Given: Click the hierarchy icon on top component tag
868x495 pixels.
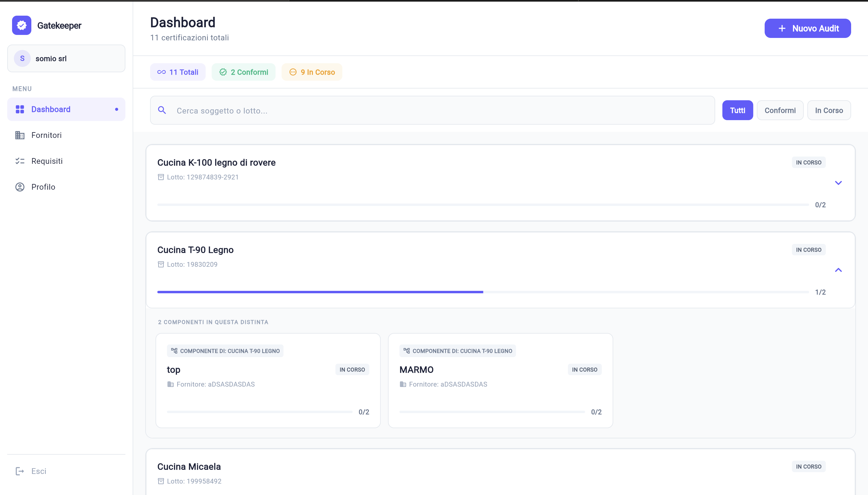Looking at the screenshot, I should coord(174,351).
